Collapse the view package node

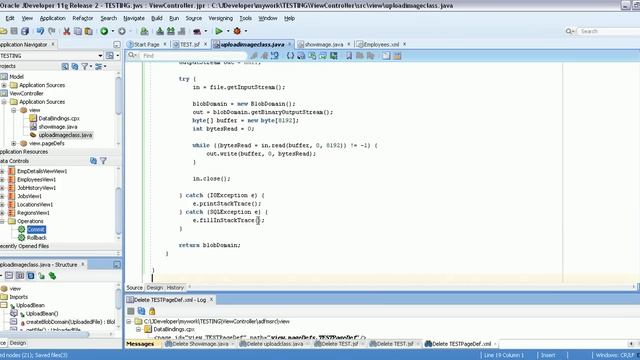(13, 110)
